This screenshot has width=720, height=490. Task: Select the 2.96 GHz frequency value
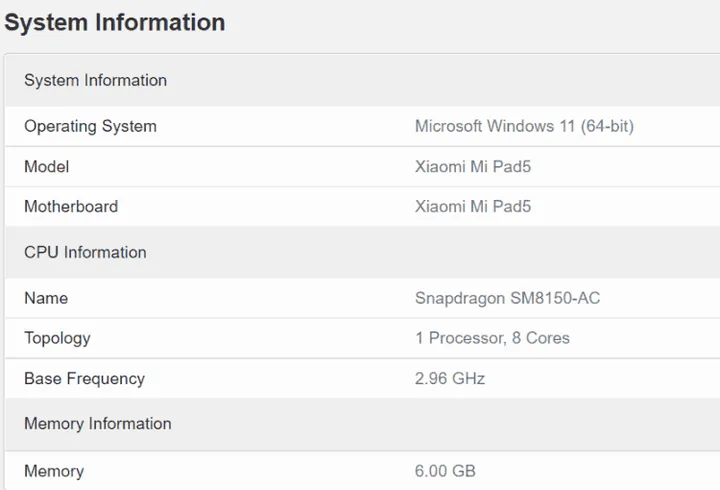tap(450, 379)
